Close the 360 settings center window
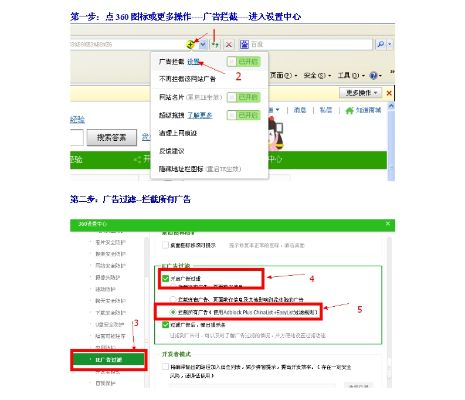 pyautogui.click(x=388, y=224)
